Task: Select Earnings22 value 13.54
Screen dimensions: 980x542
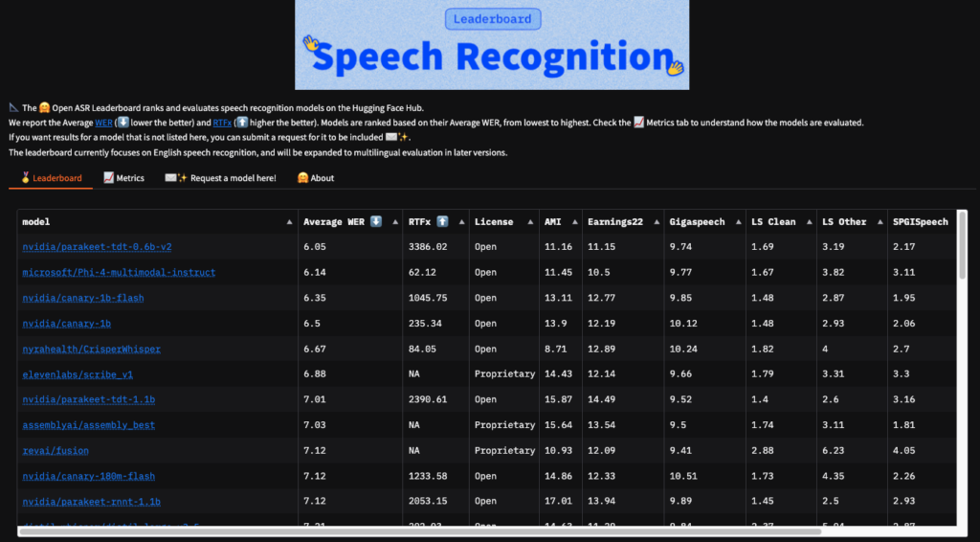Action: [601, 425]
